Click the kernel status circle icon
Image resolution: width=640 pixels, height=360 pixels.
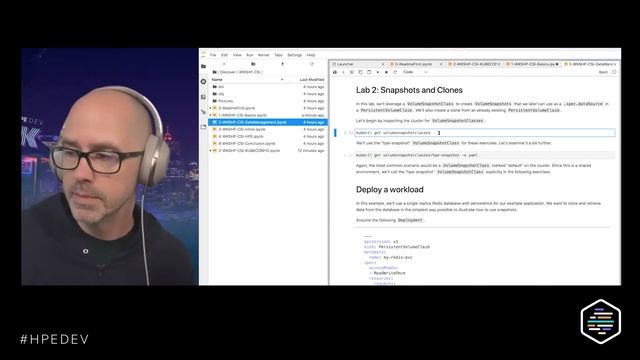click(614, 72)
